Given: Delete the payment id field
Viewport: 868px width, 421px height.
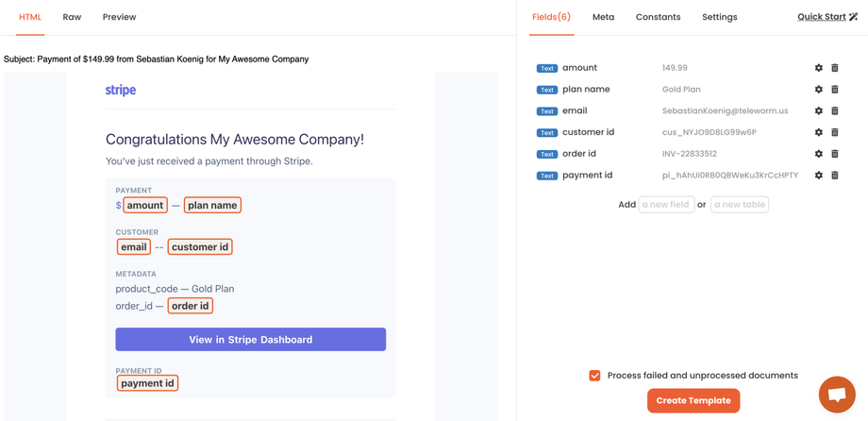Looking at the screenshot, I should (835, 176).
